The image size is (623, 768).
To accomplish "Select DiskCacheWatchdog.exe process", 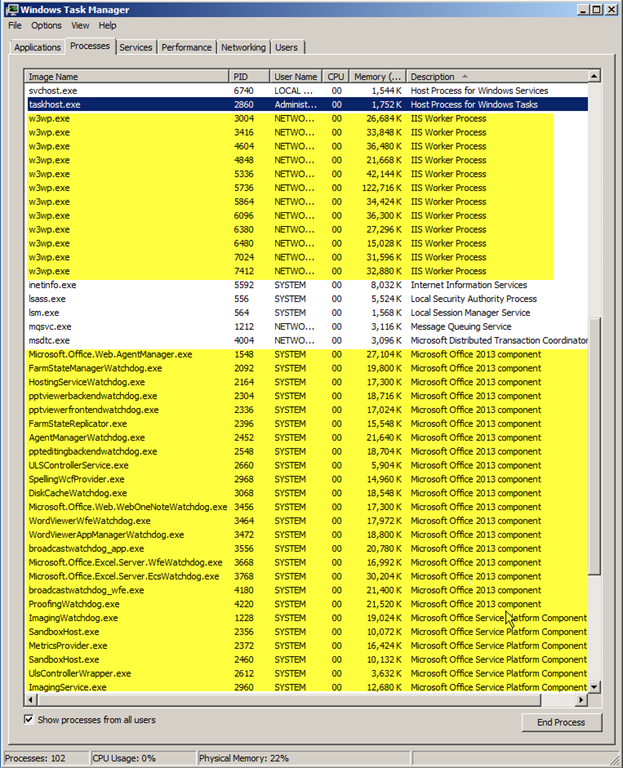I will (x=307, y=493).
